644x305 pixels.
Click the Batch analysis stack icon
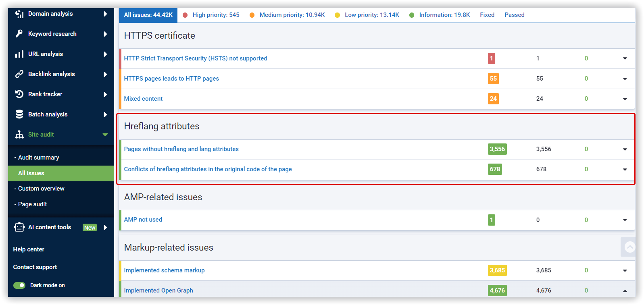click(x=19, y=114)
